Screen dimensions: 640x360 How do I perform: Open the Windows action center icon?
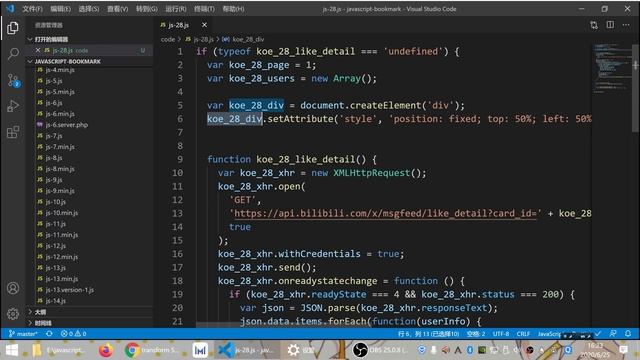click(623, 350)
